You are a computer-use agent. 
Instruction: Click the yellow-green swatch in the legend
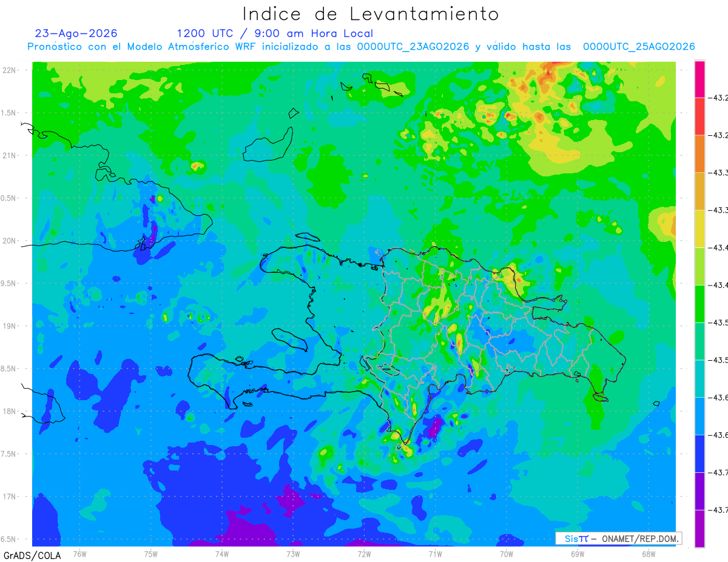[699, 266]
